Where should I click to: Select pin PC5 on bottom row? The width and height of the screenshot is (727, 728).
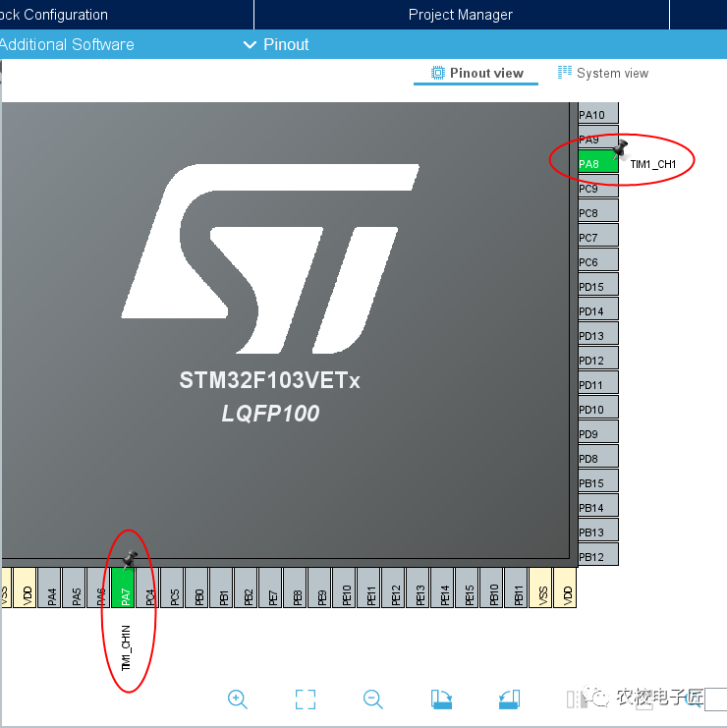[172, 588]
